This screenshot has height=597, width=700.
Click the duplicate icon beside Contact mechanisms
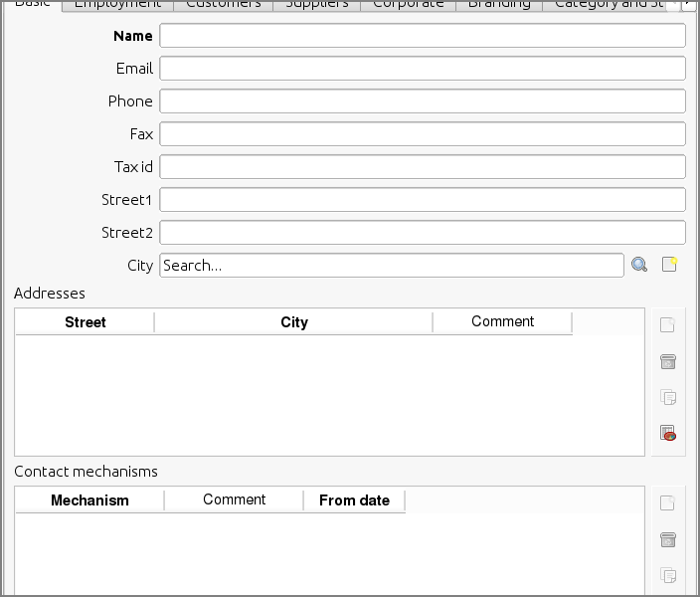[x=668, y=575]
